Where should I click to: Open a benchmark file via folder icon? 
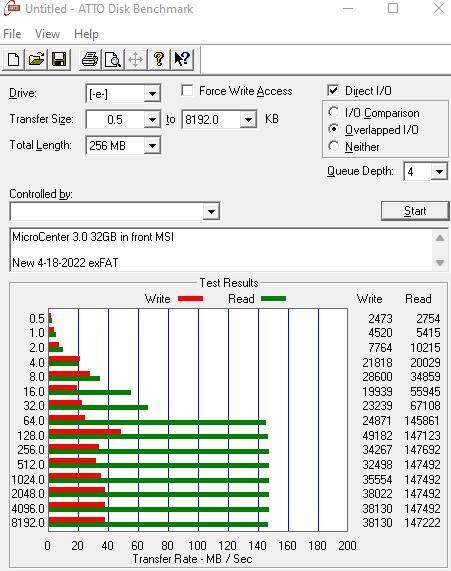point(36,59)
